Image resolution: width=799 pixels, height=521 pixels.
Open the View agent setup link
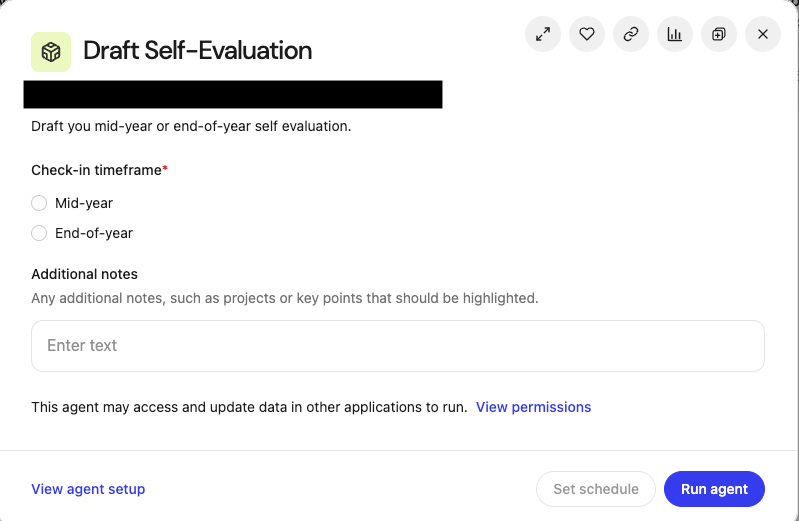click(x=88, y=489)
